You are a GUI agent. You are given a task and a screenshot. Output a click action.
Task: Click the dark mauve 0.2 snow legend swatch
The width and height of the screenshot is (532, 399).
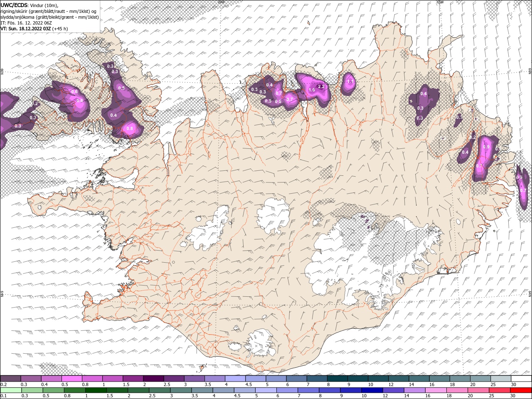(x=10, y=379)
